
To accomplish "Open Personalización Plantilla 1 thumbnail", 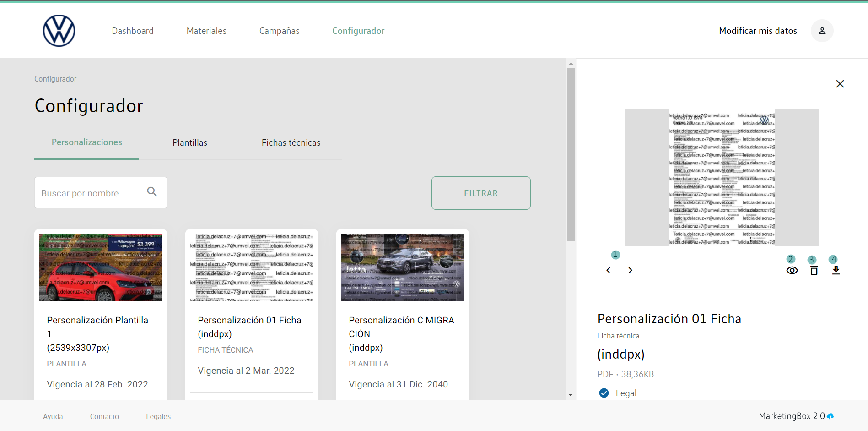I will (101, 267).
